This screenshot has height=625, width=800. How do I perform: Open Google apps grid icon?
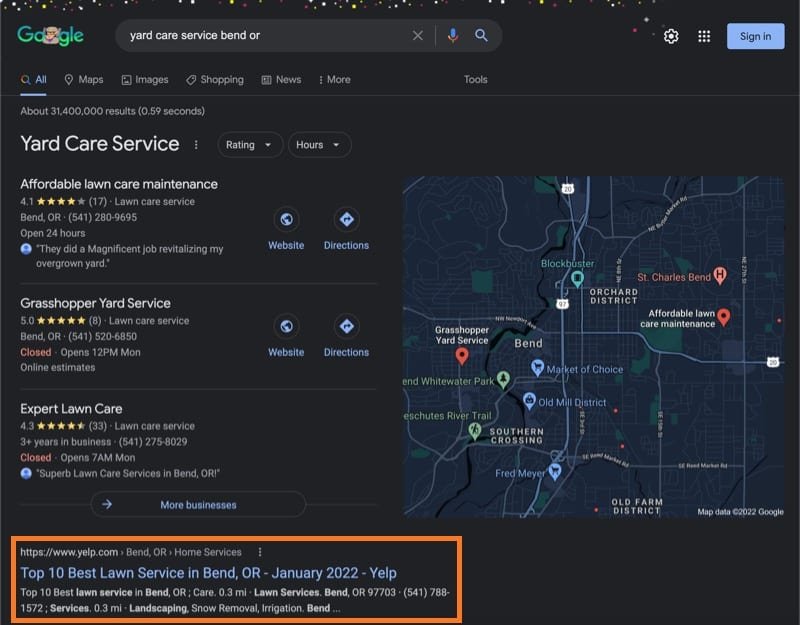coord(704,36)
